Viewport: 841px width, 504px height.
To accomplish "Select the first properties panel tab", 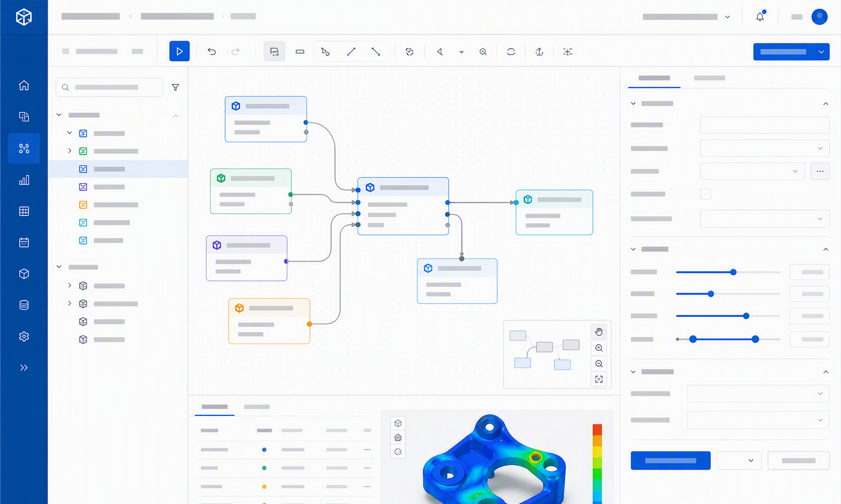I will 654,78.
